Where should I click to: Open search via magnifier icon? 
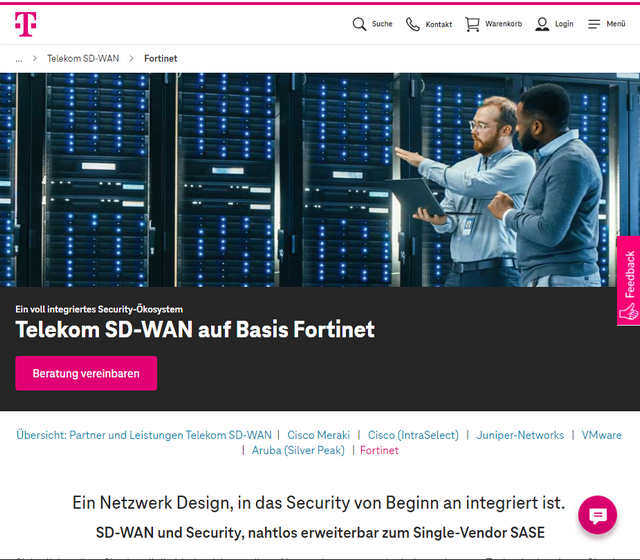pyautogui.click(x=359, y=24)
